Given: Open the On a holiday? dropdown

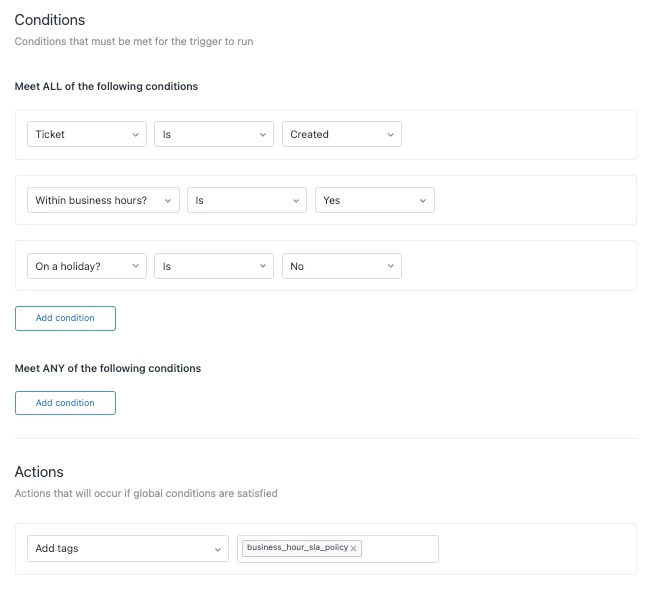Looking at the screenshot, I should tap(87, 267).
